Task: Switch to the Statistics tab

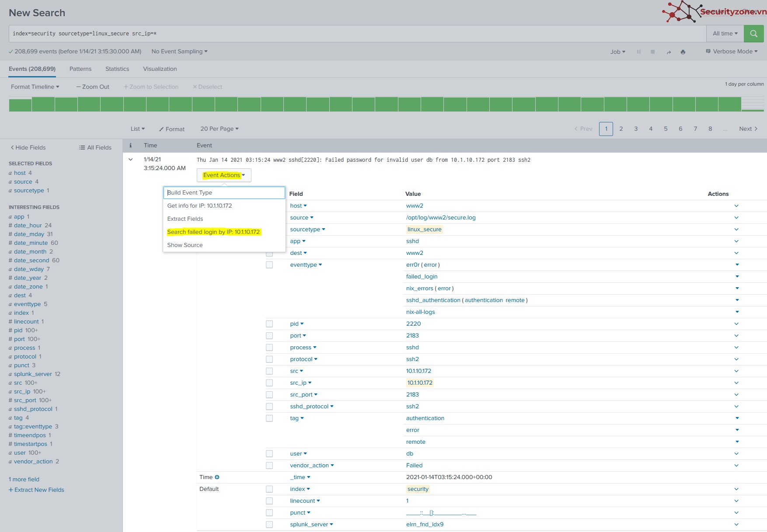Action: point(117,69)
